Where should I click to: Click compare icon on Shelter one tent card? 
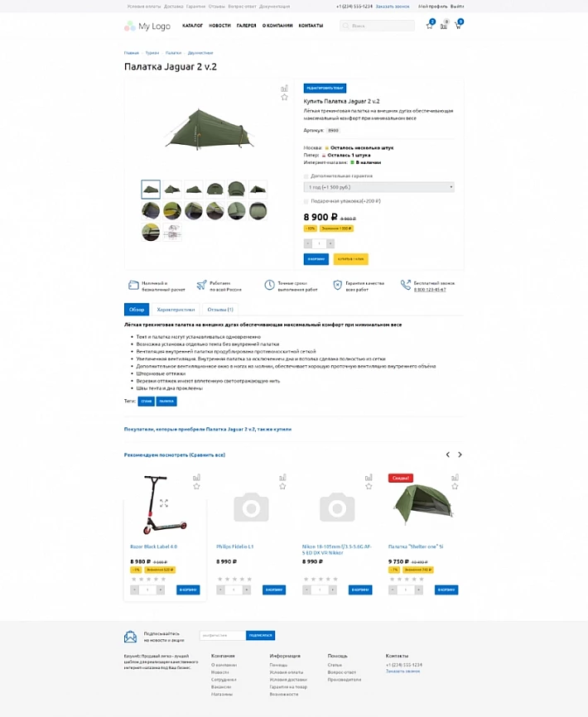[x=455, y=478]
